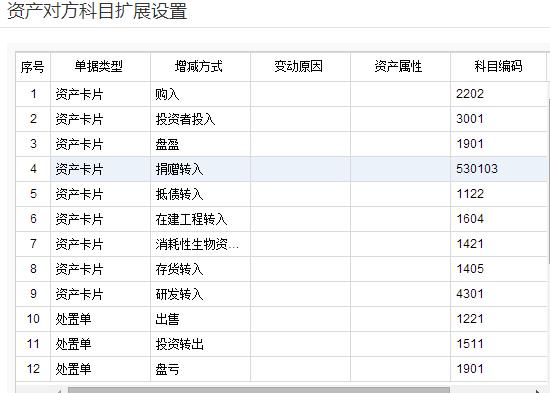The width and height of the screenshot is (550, 393).
Task: Click the 科目编码 column header
Action: 498,67
